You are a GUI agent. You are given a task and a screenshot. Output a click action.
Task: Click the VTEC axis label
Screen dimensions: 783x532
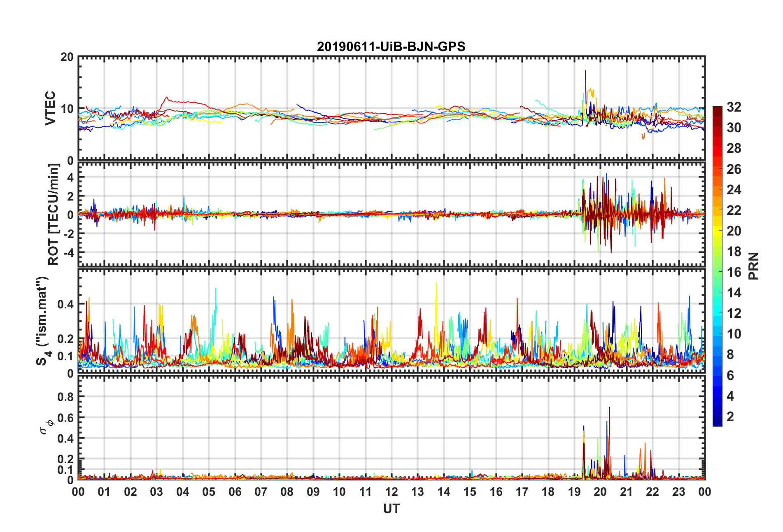(x=50, y=108)
